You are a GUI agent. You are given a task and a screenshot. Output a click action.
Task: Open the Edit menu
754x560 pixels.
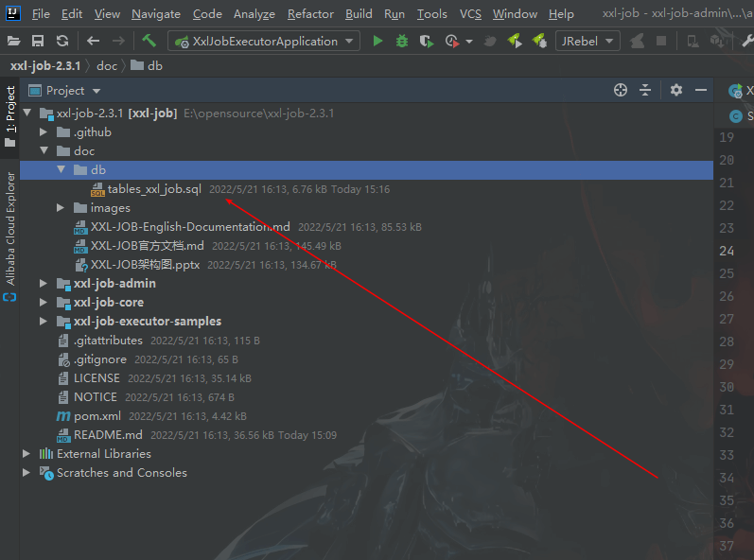(72, 14)
